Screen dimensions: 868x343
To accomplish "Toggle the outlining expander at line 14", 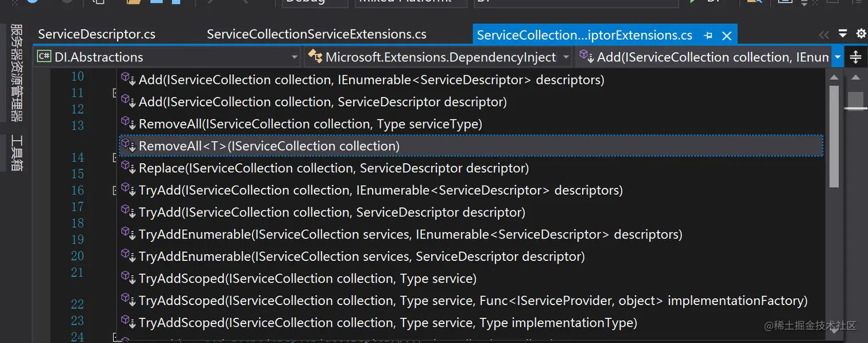I will [115, 157].
